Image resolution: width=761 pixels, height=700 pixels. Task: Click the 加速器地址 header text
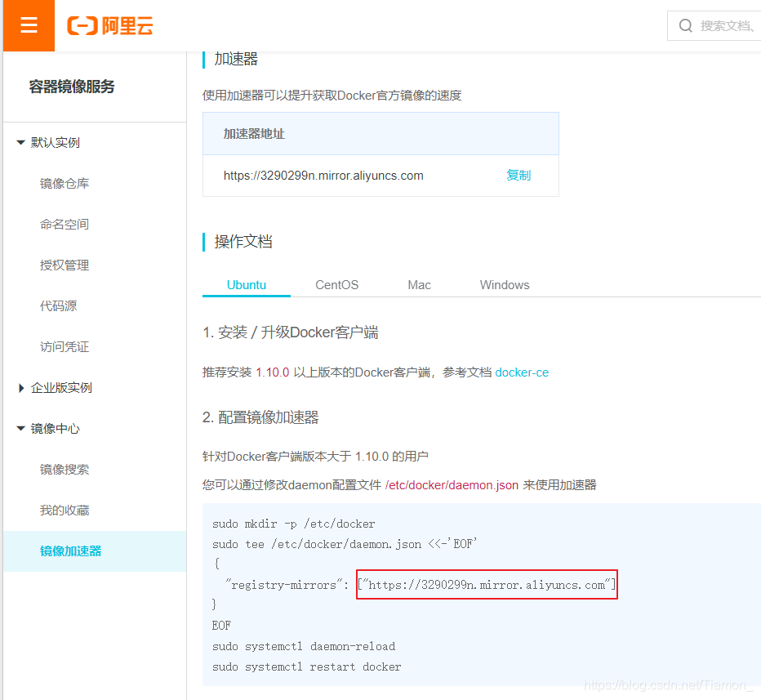[254, 134]
